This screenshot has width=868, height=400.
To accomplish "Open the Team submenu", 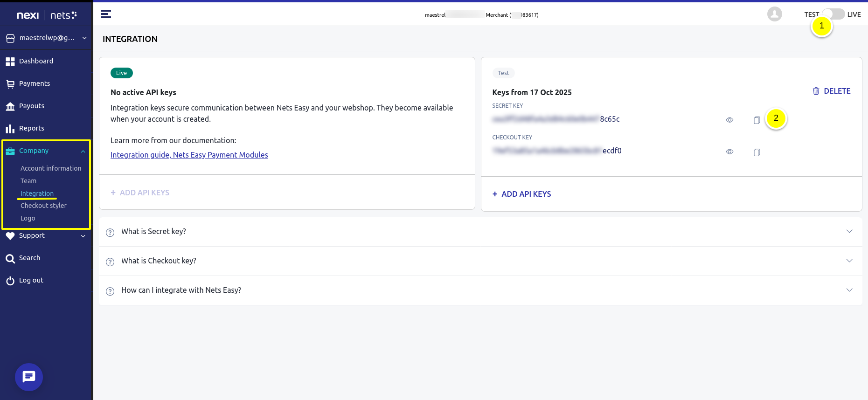I will [28, 181].
